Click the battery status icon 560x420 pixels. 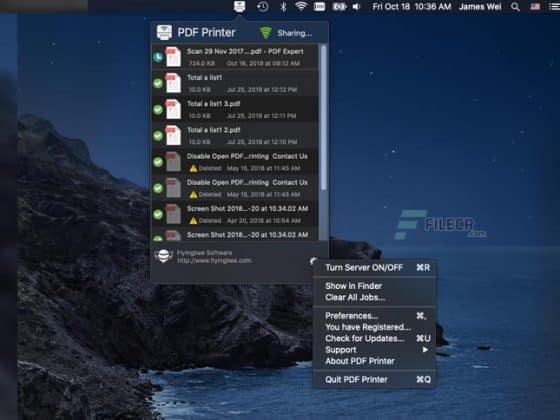pos(339,6)
